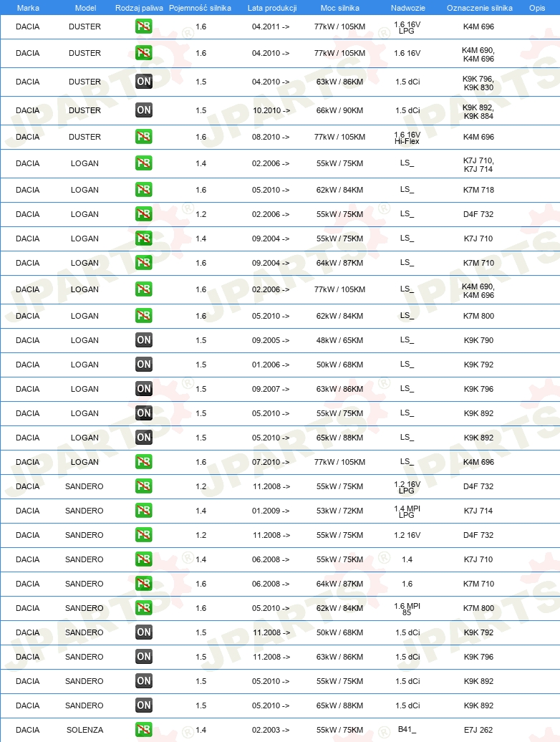Click petrol icon in Logan 1.4 09.2004 row
Image resolution: width=560 pixels, height=742 pixels.
(144, 238)
